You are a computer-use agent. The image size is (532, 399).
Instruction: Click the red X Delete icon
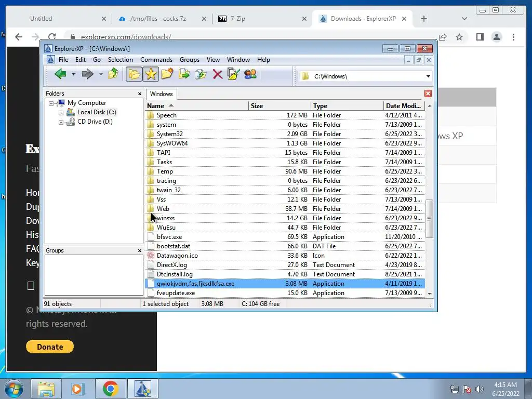(x=218, y=74)
